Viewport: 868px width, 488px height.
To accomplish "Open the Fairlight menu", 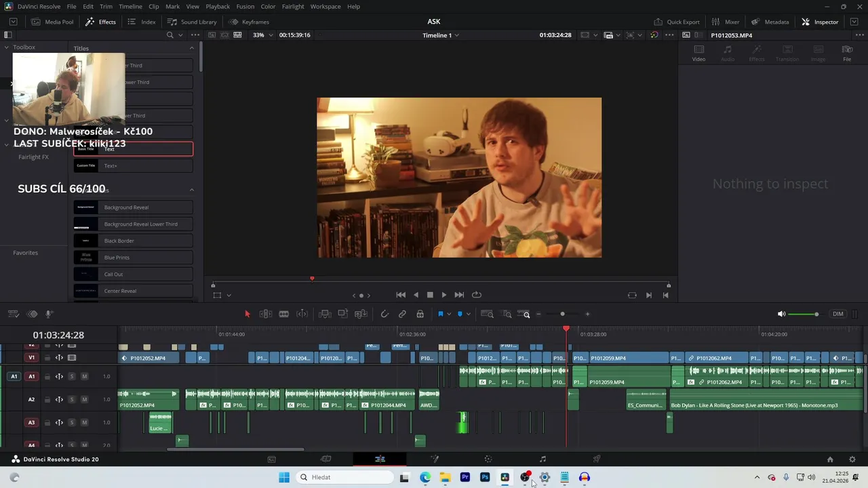I will click(x=293, y=7).
